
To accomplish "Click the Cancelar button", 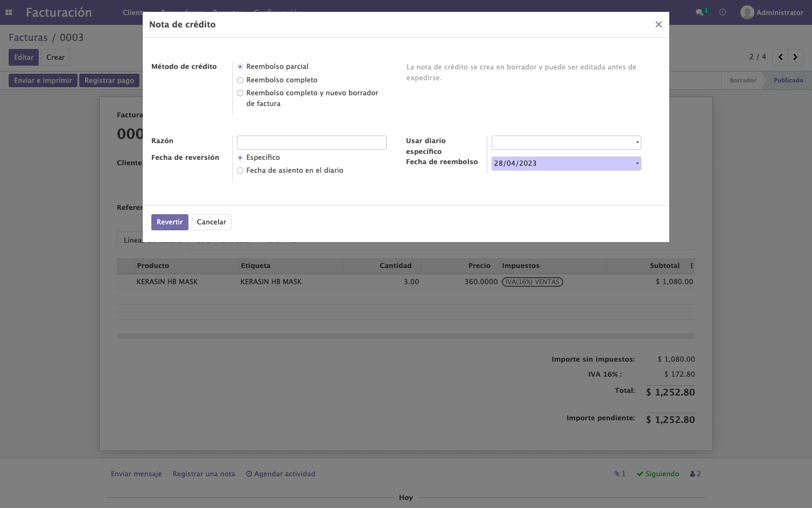I will pos(212,222).
